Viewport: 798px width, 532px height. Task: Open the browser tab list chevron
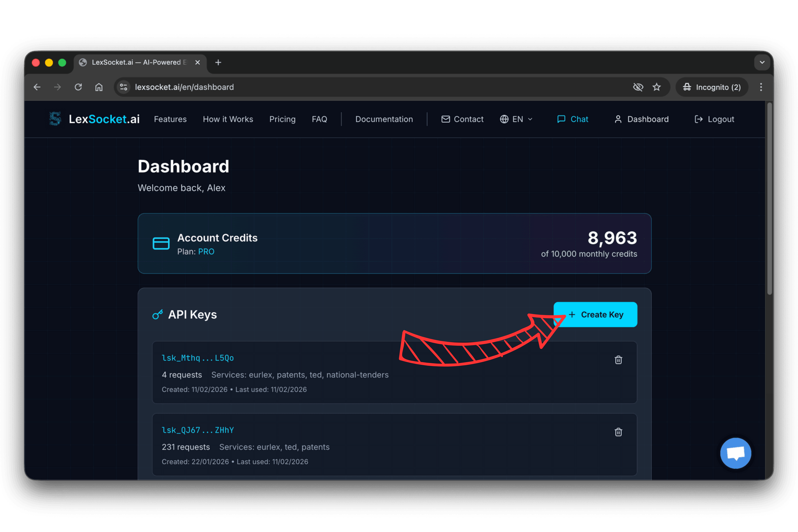coord(762,62)
